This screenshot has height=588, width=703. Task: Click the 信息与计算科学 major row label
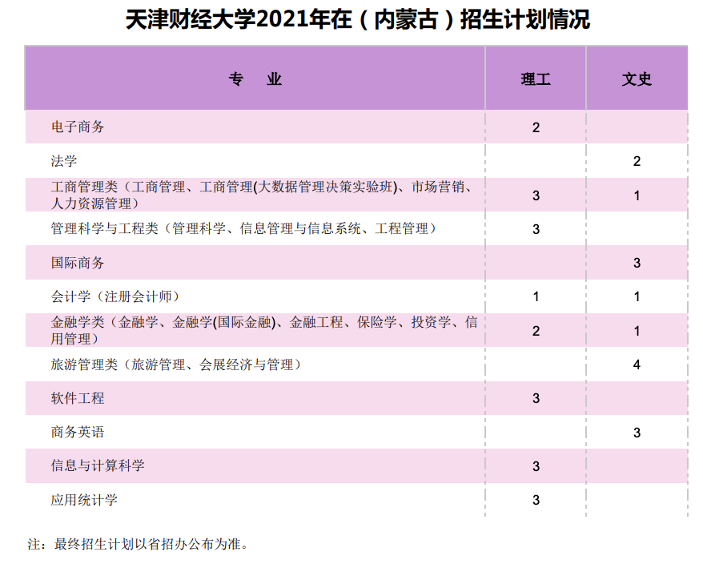click(x=98, y=466)
